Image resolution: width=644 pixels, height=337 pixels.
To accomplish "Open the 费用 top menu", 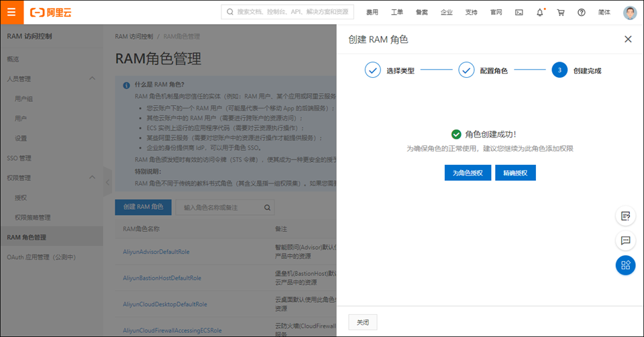I will (x=372, y=12).
